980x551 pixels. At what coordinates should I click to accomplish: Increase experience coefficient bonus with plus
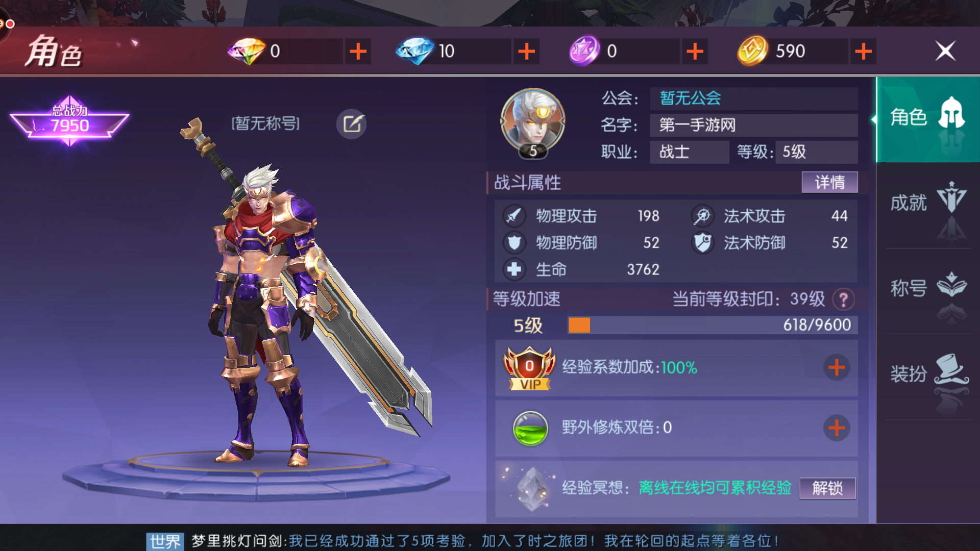(x=837, y=367)
